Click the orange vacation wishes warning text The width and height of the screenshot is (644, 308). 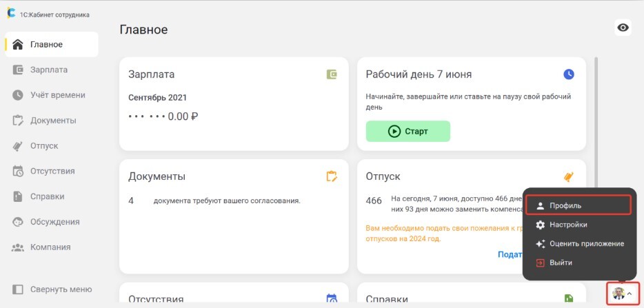pyautogui.click(x=444, y=234)
